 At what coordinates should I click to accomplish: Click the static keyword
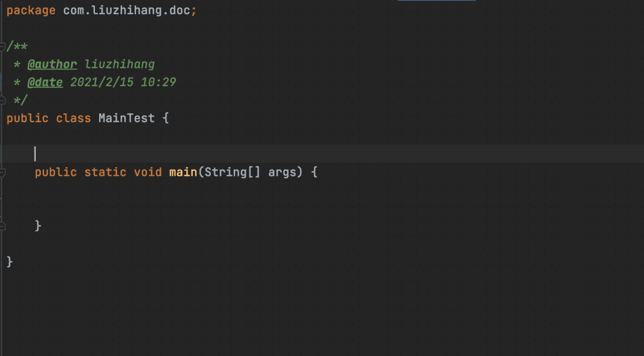point(105,172)
